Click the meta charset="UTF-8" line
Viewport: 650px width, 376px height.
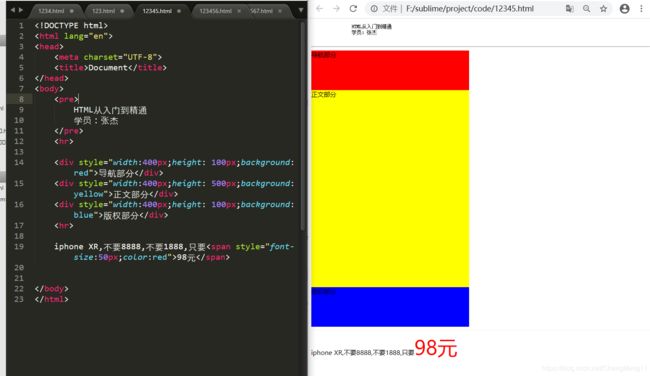coord(108,57)
